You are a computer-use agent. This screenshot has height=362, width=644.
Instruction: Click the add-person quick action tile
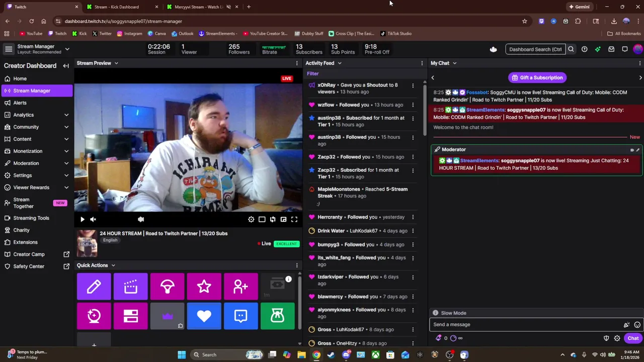[241, 287]
